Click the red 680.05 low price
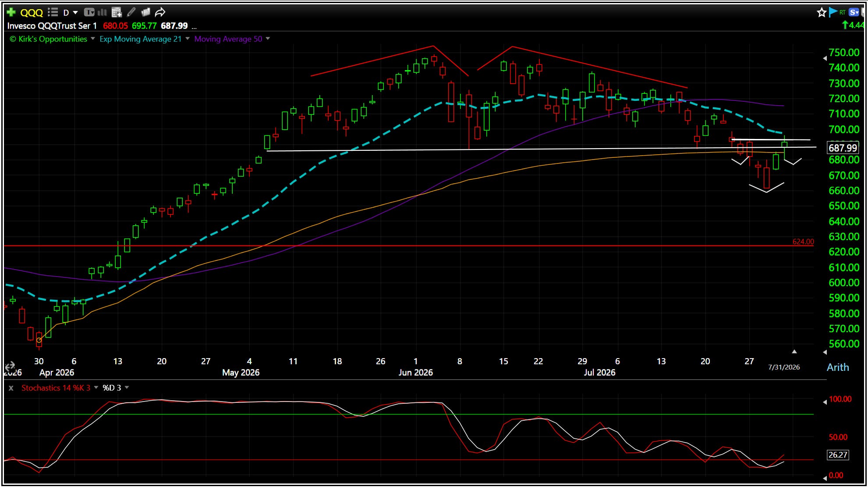This screenshot has height=487, width=868. click(x=115, y=26)
